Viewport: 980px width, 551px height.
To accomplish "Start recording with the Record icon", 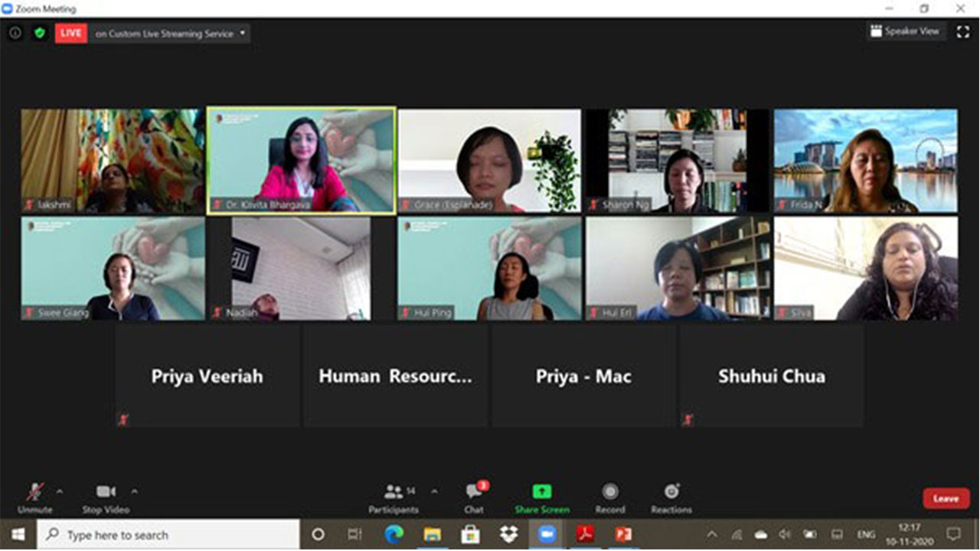I will pos(609,492).
